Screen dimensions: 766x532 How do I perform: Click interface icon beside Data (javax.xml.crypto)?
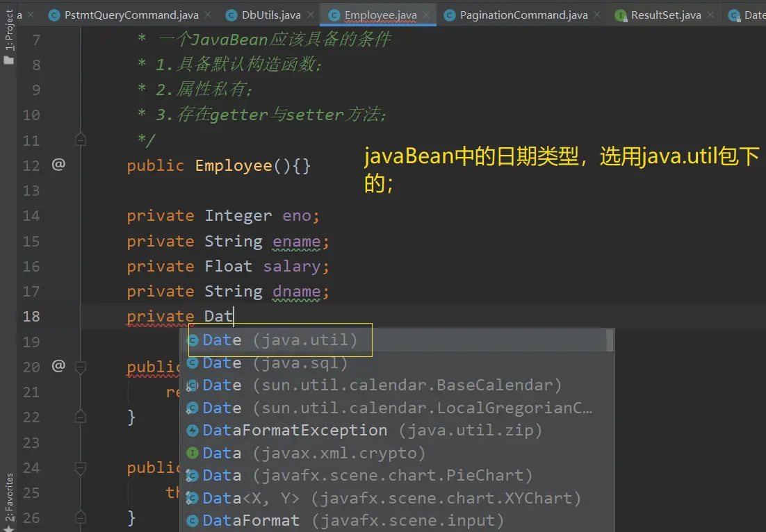point(193,453)
